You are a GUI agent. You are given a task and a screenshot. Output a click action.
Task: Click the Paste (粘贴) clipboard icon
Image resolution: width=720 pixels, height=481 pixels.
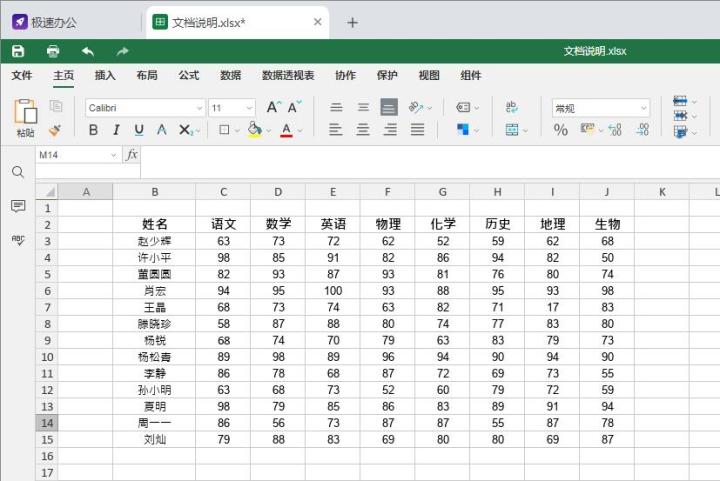click(x=25, y=112)
